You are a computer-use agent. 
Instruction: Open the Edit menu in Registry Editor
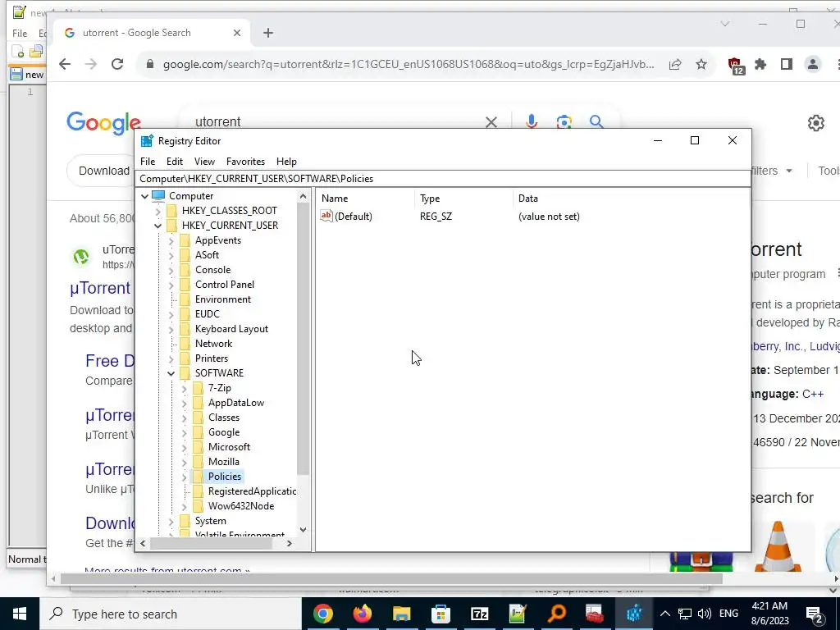[x=175, y=162]
